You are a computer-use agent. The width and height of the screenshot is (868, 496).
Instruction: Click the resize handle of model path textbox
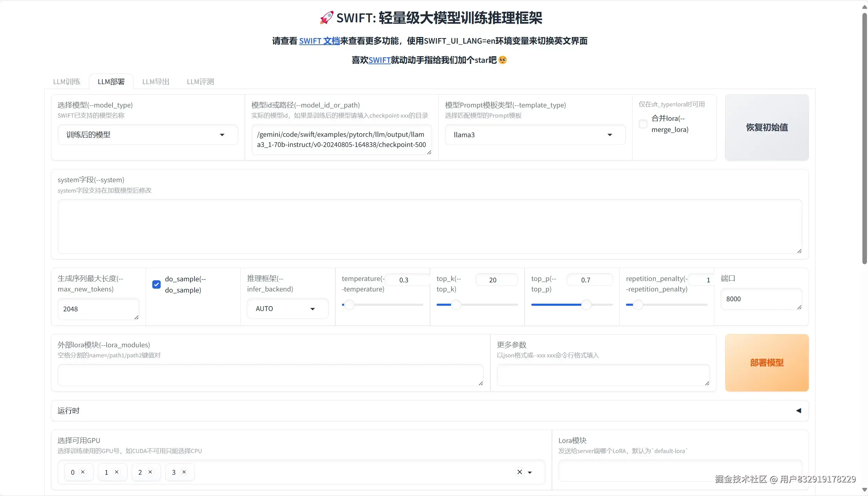click(x=429, y=152)
